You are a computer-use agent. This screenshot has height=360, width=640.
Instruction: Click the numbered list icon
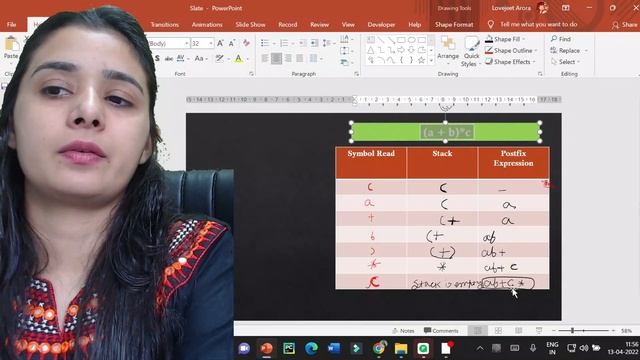(x=284, y=43)
